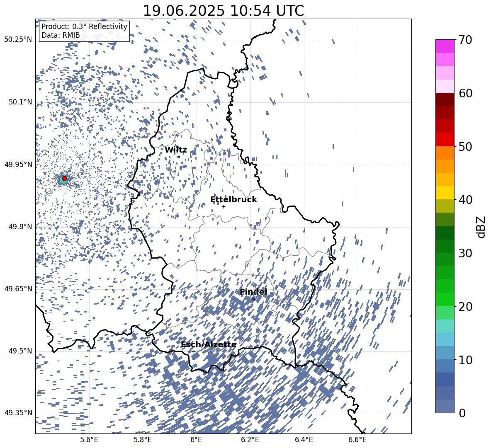Click the Wiltz city label
Image resolution: width=491 pixels, height=448 pixels.
coord(176,150)
